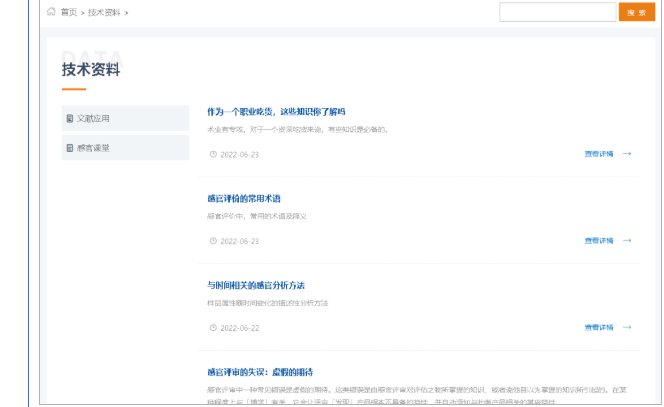The height and width of the screenshot is (407, 664).
Task: Click the arrow icon for 与时间相关的感官分析方法
Action: tap(627, 327)
